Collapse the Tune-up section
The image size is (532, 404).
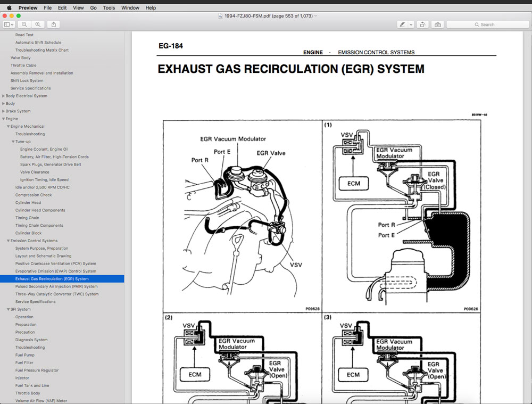[x=13, y=142]
